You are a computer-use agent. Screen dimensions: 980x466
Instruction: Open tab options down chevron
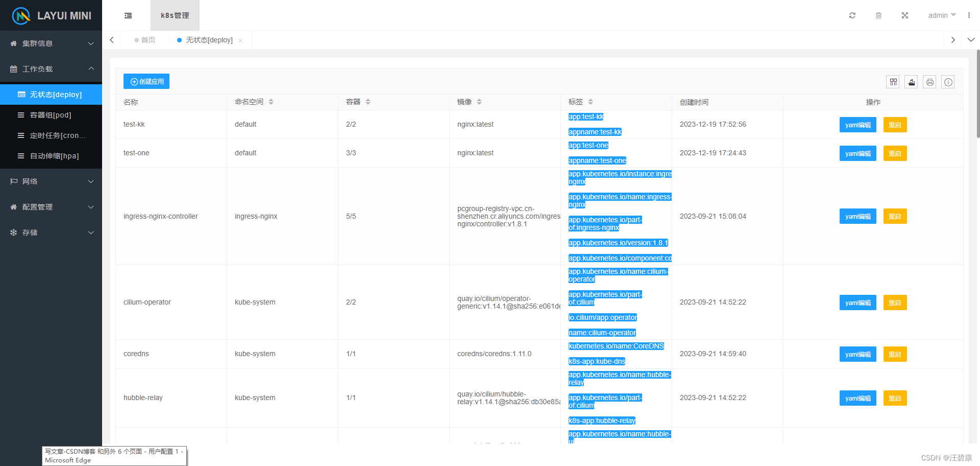coord(971,40)
